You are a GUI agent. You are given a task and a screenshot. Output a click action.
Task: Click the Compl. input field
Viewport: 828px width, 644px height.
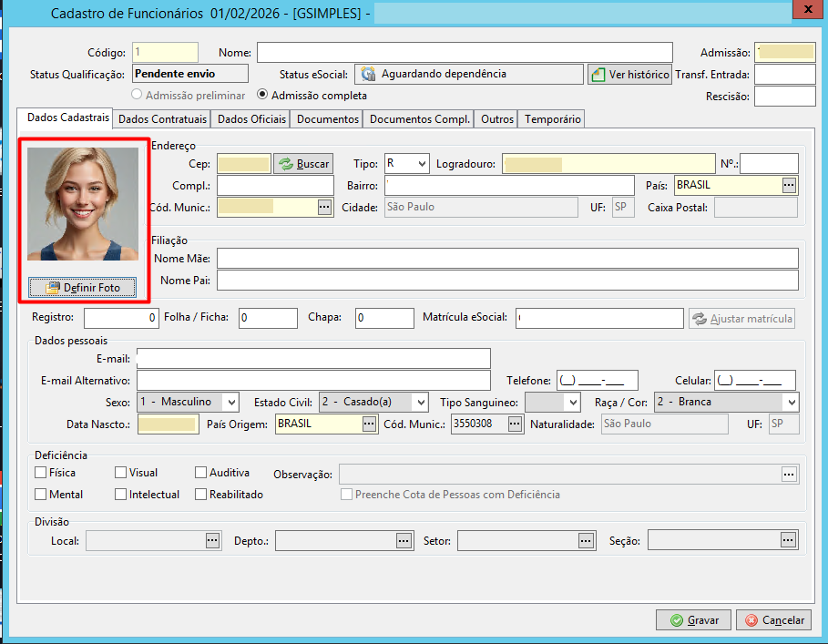pos(276,185)
